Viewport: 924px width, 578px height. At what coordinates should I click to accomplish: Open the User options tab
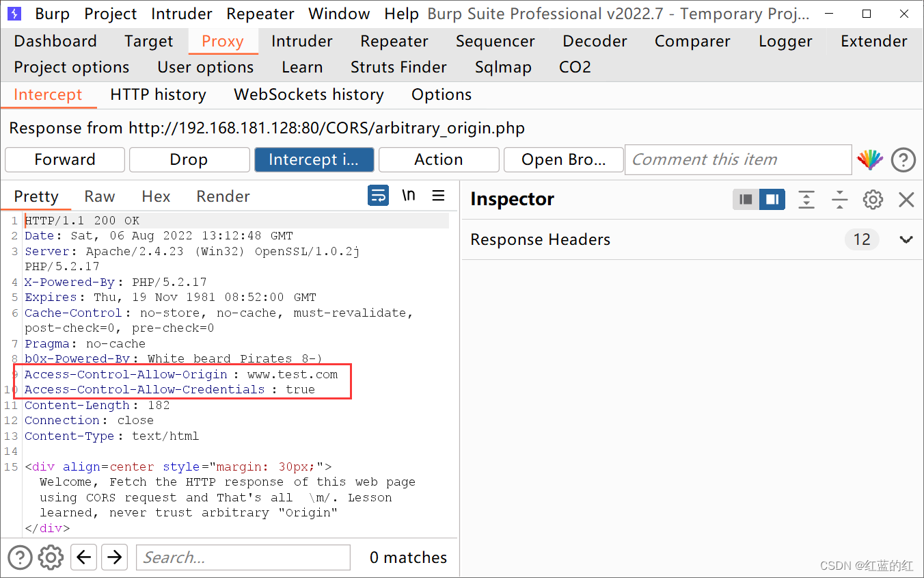pyautogui.click(x=206, y=67)
